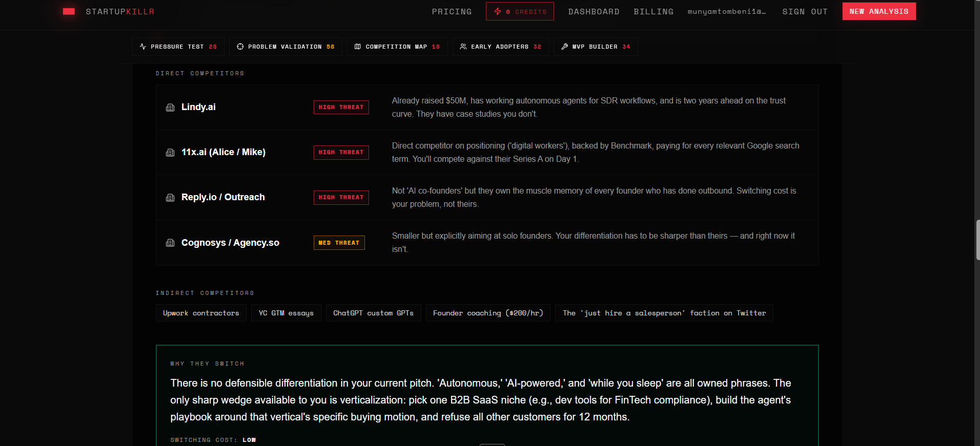Screen dimensions: 980x446
Task: Click the page vertical scrollbar thumb
Action: 977,240
